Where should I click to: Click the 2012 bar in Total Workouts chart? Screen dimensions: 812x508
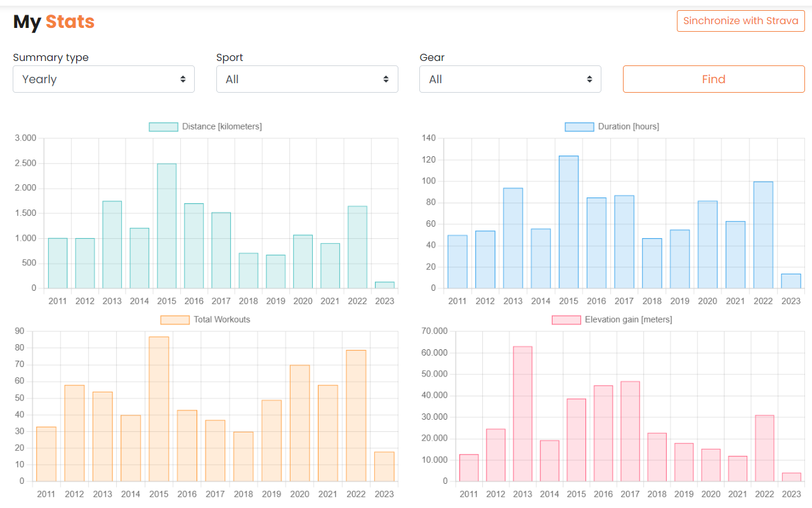[74, 433]
